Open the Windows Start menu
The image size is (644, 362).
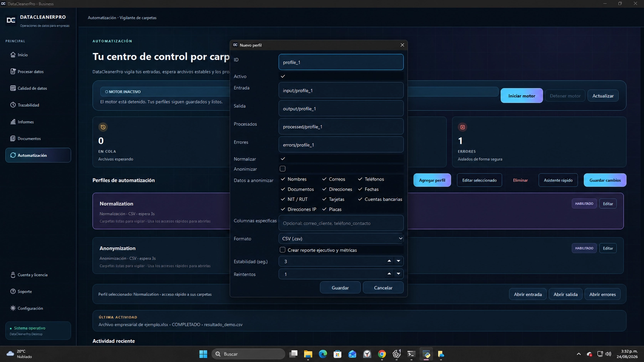[x=203, y=354]
